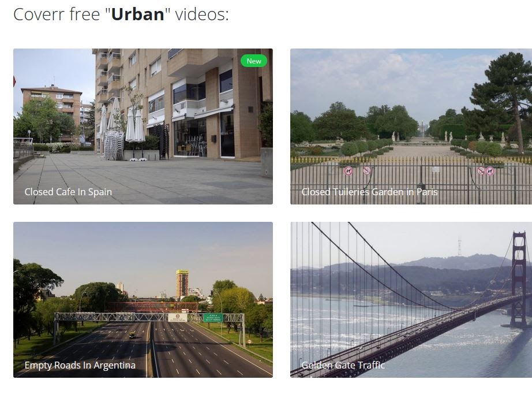Open the Tuileries Garden video thumbnail
Screen dimensions: 532x398
pyautogui.click(x=411, y=127)
